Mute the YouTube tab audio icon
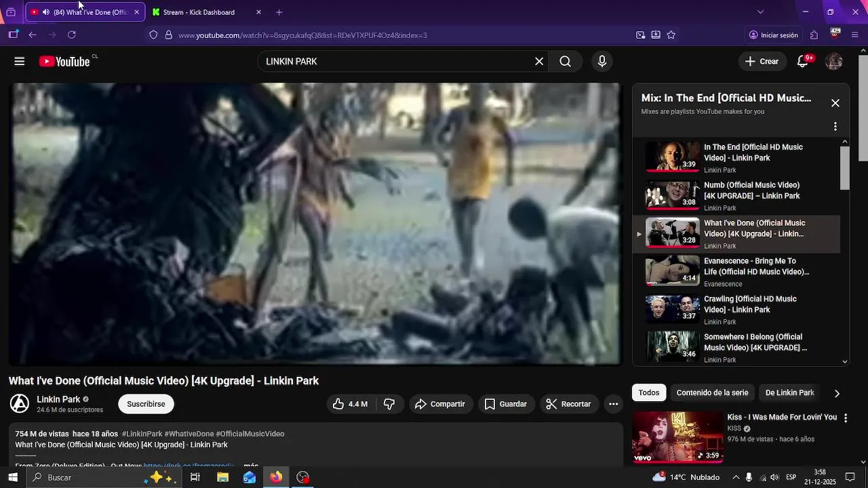This screenshot has width=868, height=488. pyautogui.click(x=45, y=12)
